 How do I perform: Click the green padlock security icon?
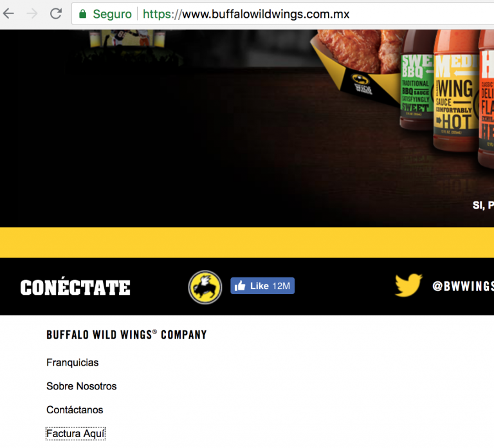pos(82,14)
